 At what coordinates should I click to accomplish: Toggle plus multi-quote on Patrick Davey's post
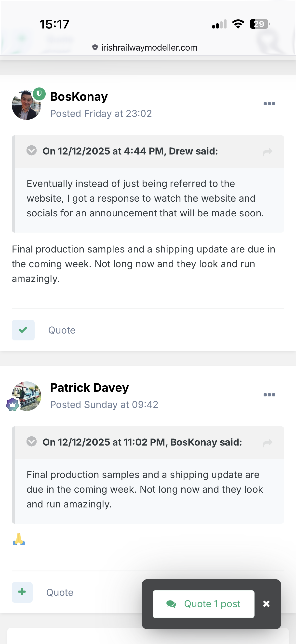22,592
